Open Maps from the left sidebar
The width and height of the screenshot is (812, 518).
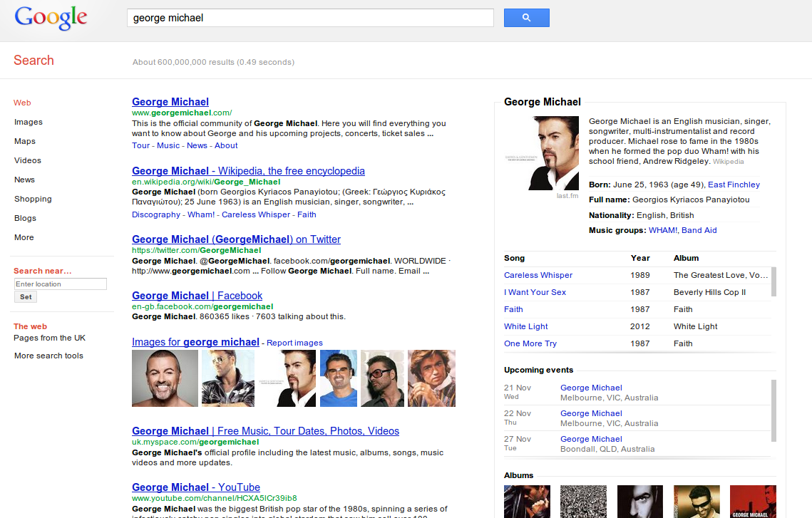24,140
